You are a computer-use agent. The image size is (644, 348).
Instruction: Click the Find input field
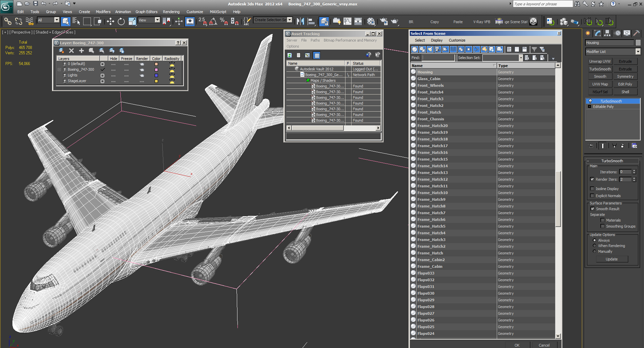click(x=438, y=57)
